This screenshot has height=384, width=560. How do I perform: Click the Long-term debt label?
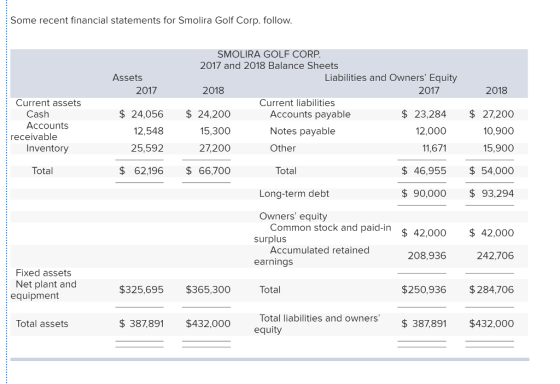click(x=294, y=194)
